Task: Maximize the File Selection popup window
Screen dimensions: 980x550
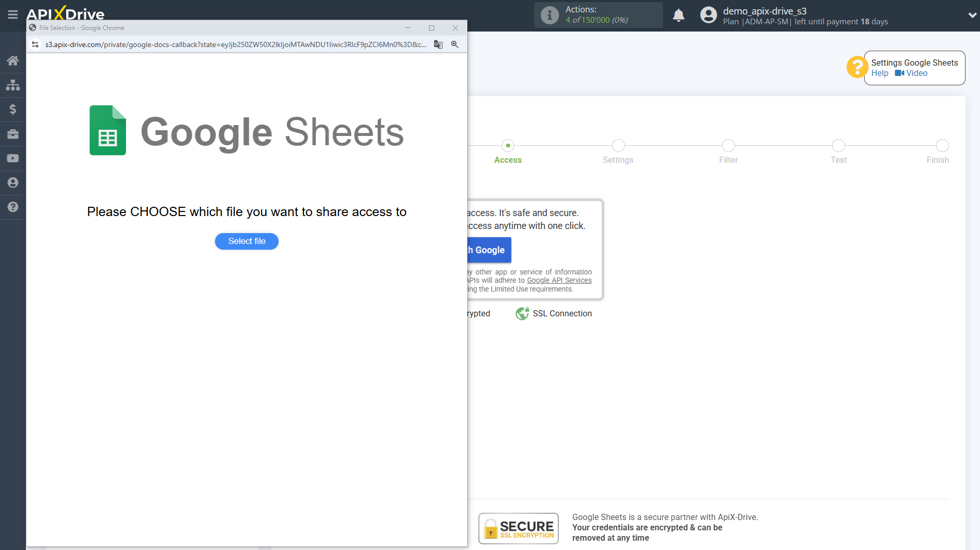Action: point(432,28)
